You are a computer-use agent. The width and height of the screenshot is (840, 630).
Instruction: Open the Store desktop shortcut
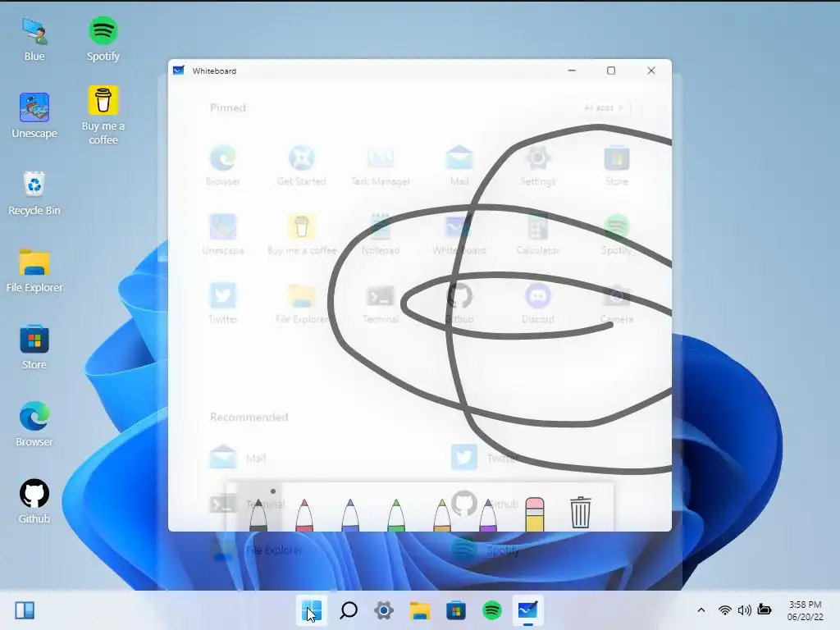(x=34, y=347)
